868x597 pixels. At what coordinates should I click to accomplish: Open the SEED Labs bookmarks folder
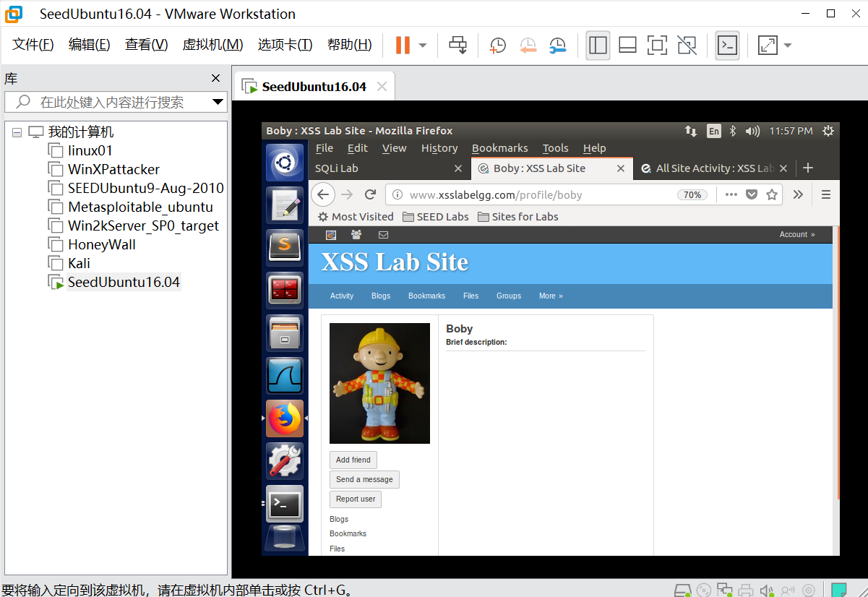(436, 217)
